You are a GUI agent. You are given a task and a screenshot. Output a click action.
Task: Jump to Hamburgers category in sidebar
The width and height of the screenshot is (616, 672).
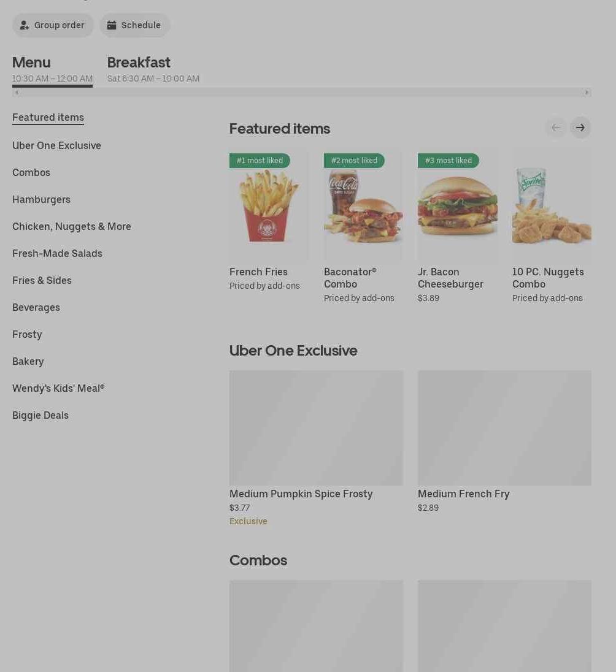click(41, 200)
